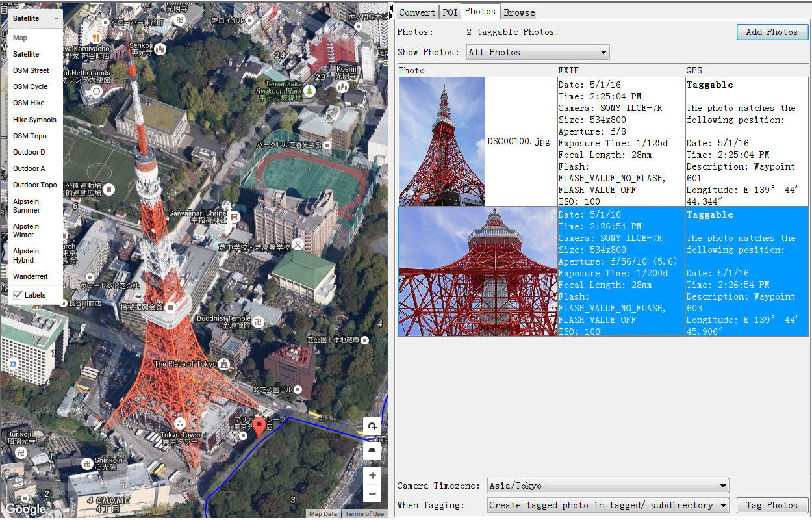Select the highlighted second photo thumbnail

coord(477,272)
